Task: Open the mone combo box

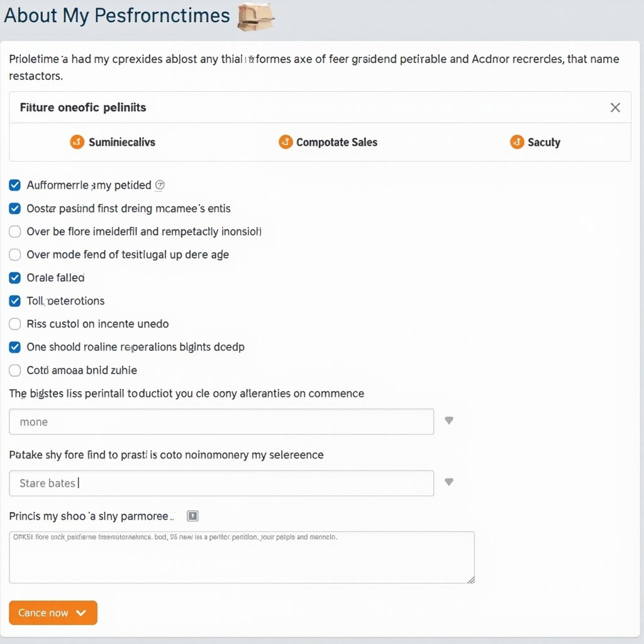Action: pos(221,421)
